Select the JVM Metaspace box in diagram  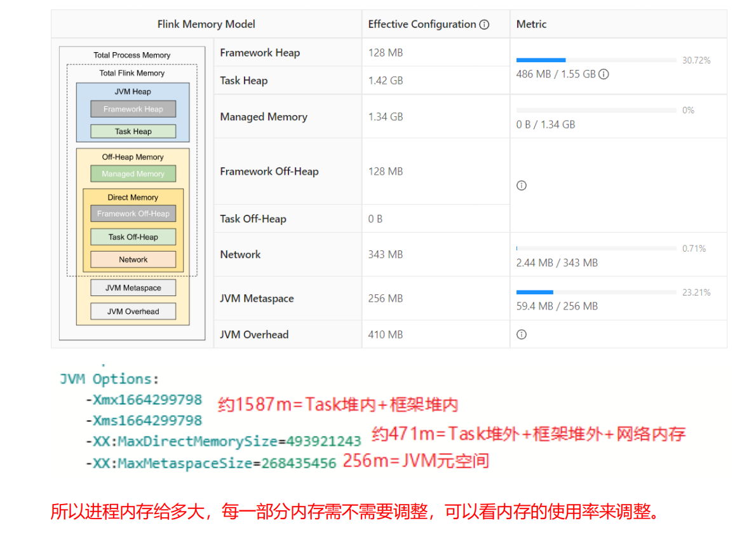click(x=133, y=288)
